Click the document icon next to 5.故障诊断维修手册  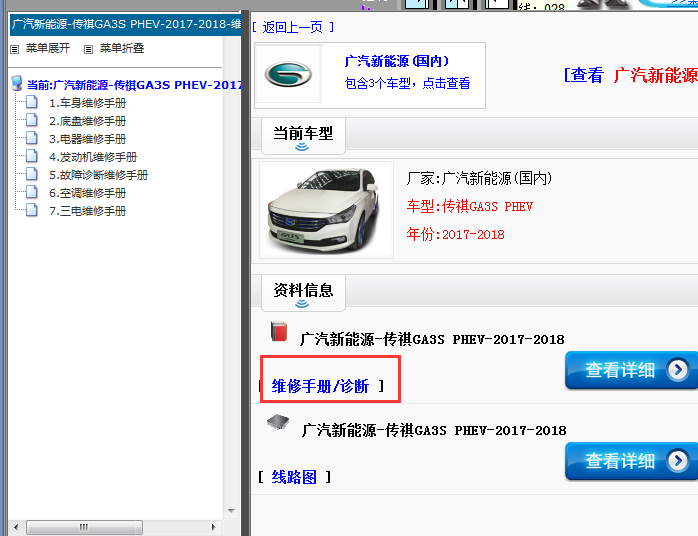[x=32, y=174]
